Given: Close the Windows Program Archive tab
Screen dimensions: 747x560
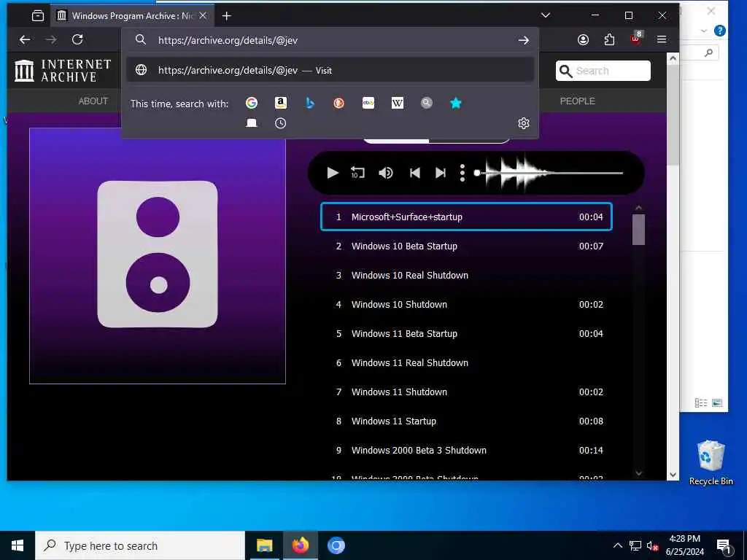Looking at the screenshot, I should pyautogui.click(x=203, y=16).
